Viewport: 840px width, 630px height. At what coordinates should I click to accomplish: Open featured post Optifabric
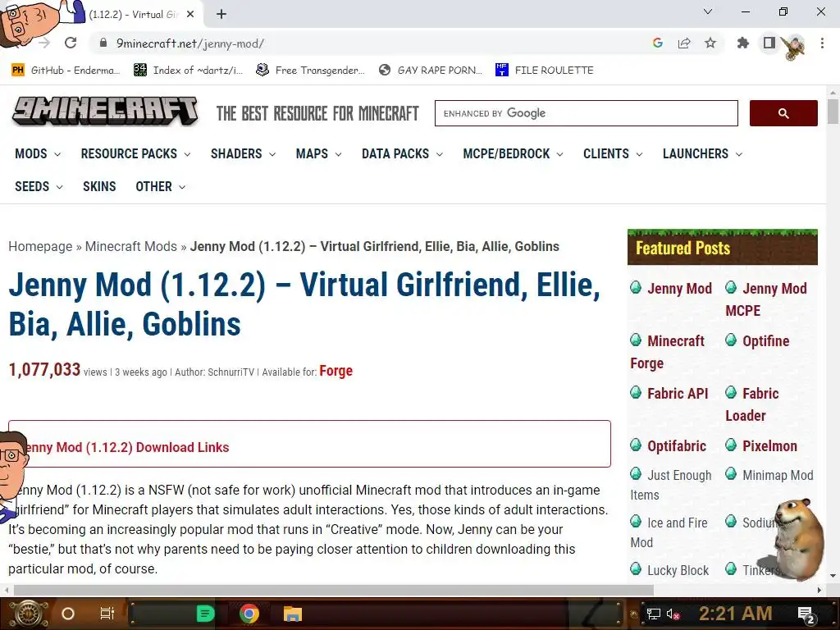coord(677,446)
